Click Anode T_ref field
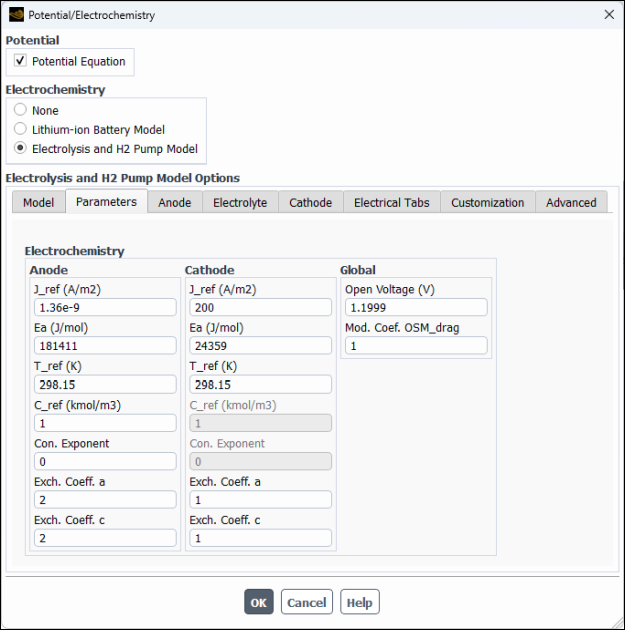Viewport: 625px width, 630px height. click(x=105, y=385)
